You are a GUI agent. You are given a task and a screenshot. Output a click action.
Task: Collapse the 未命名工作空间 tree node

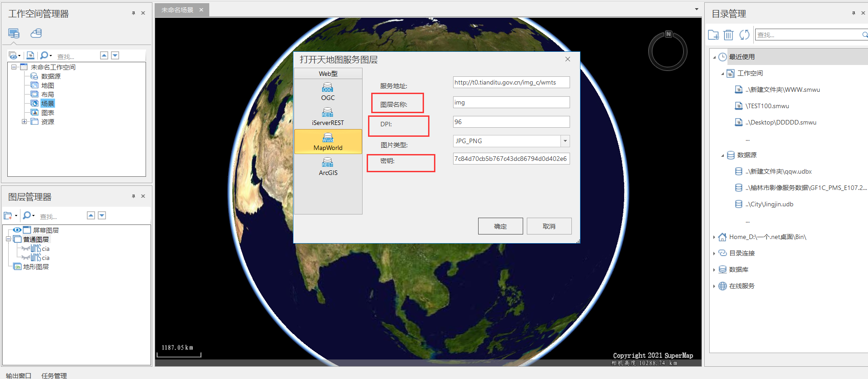point(14,67)
